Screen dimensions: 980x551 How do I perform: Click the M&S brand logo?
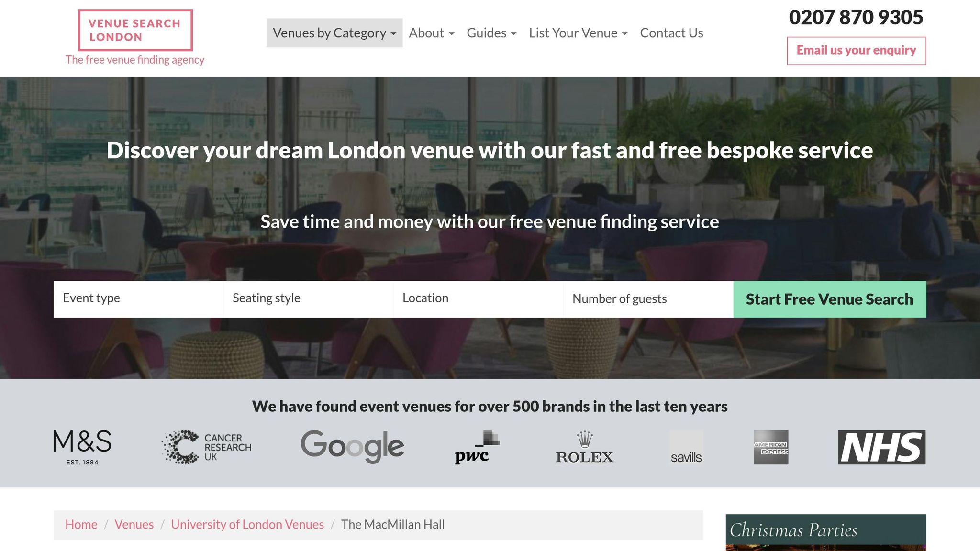click(x=82, y=447)
